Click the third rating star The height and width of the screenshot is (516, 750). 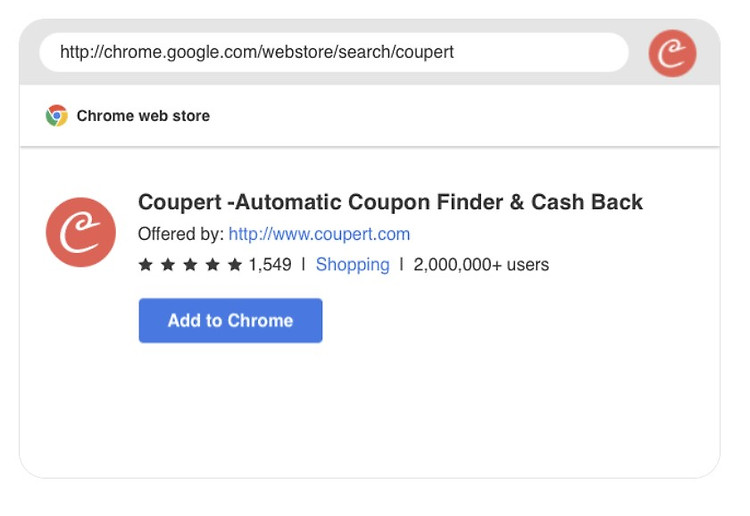(x=190, y=264)
